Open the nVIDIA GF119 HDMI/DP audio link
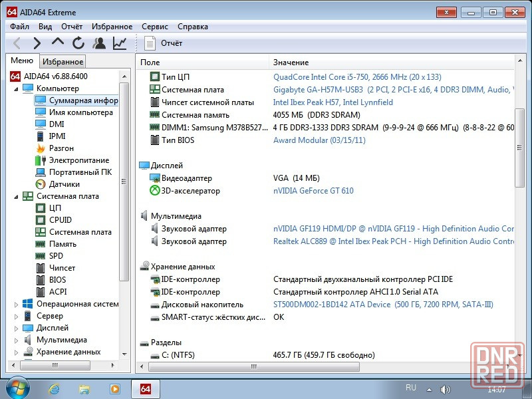The width and height of the screenshot is (532, 399). [x=394, y=229]
